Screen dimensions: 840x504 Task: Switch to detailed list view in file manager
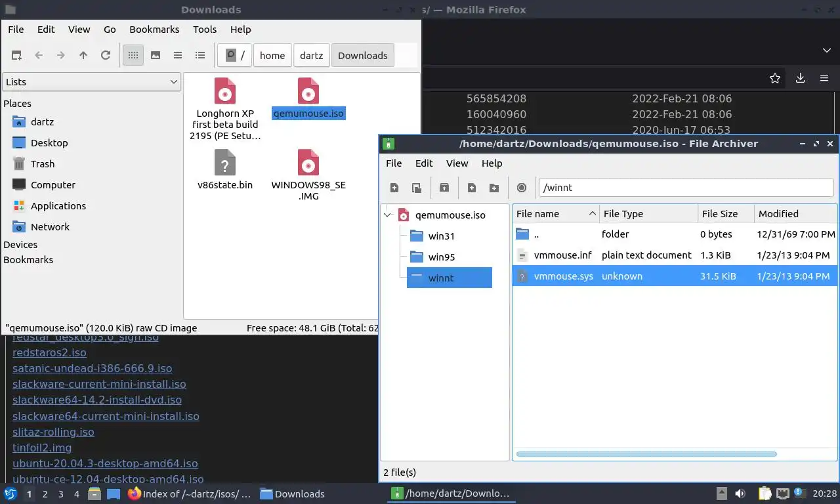tap(200, 56)
